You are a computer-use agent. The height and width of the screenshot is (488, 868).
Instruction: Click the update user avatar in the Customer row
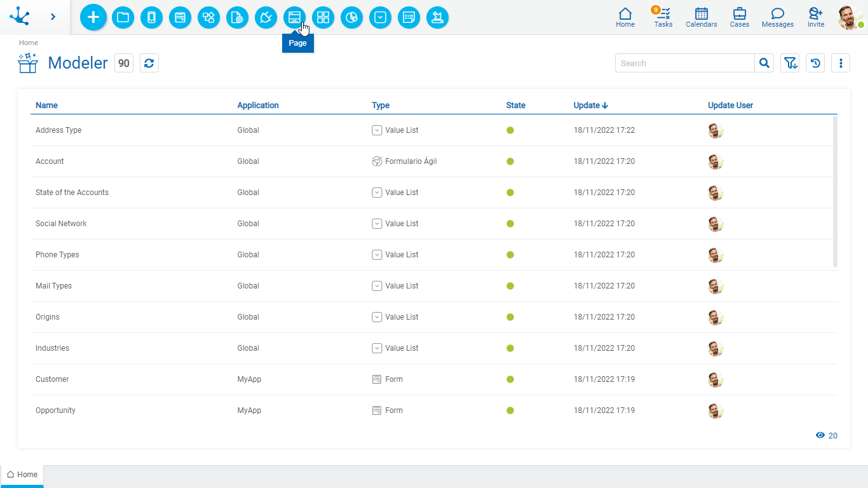tap(716, 379)
